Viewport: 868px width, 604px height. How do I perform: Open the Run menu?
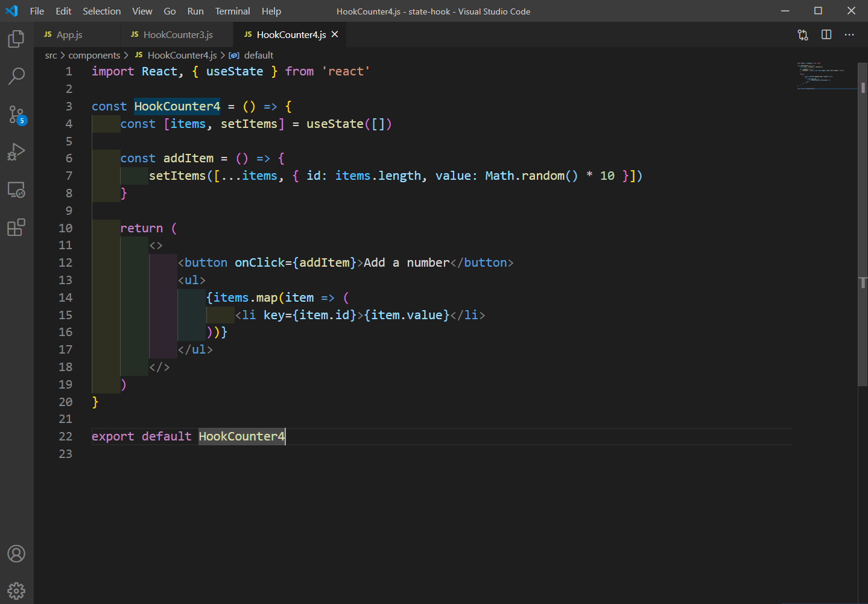point(195,11)
